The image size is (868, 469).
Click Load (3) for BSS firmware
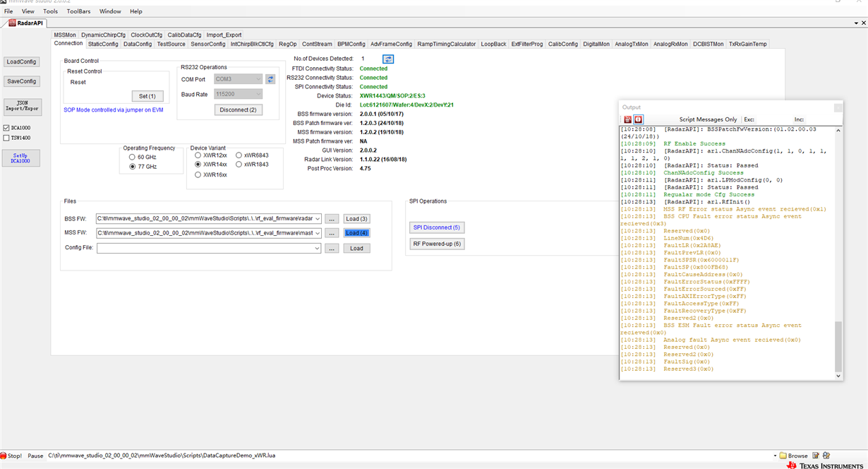[356, 219]
